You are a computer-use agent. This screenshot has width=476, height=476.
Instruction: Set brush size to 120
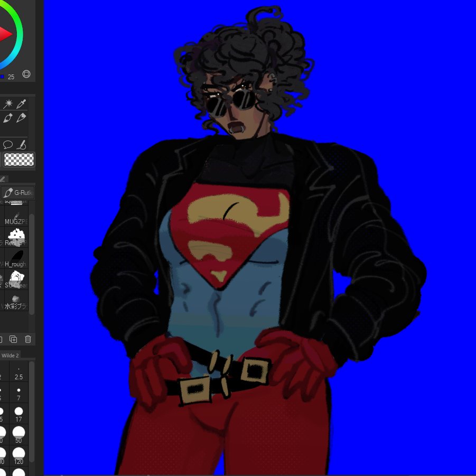point(18,457)
